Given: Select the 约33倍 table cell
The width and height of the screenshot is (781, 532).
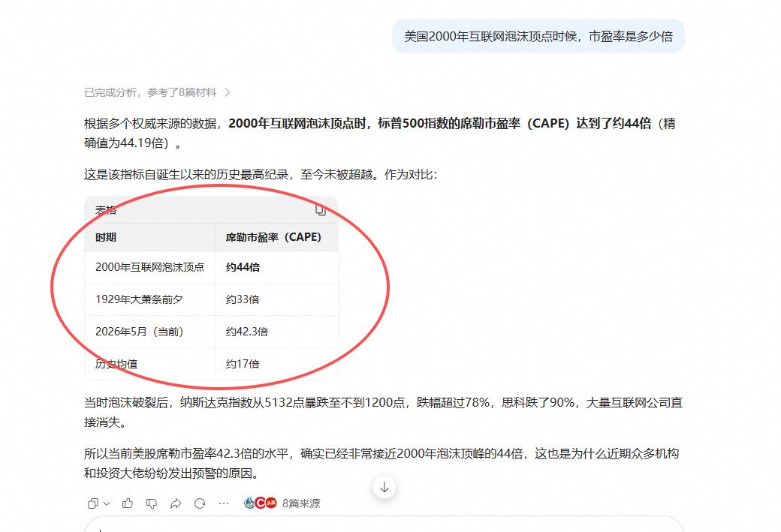Looking at the screenshot, I should point(276,299).
